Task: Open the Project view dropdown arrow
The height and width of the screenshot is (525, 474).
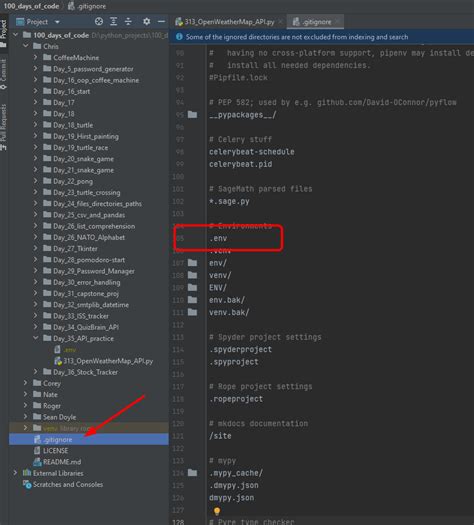Action: pos(57,22)
